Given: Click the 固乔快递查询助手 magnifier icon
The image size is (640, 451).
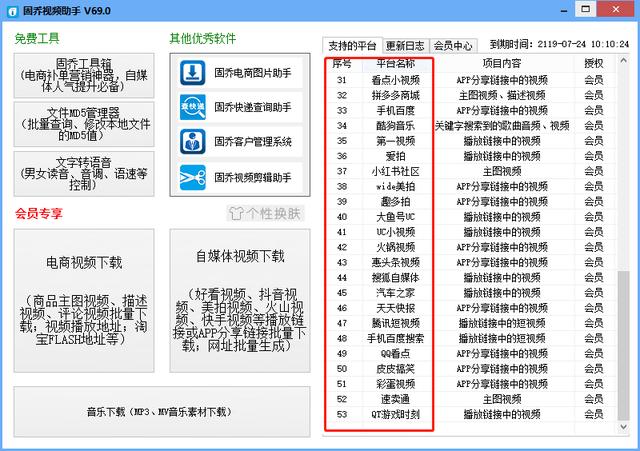Looking at the screenshot, I should coord(193,107).
